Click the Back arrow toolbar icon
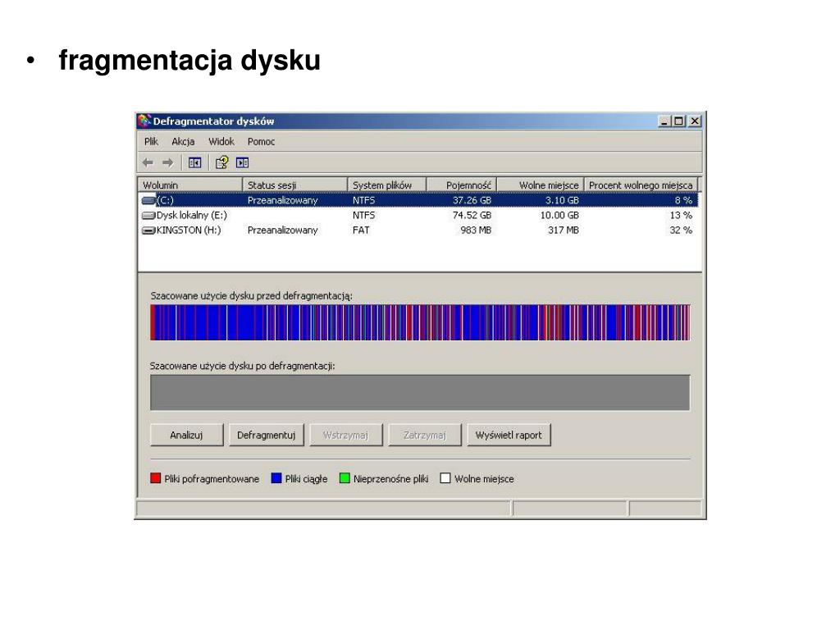The width and height of the screenshot is (840, 630). click(x=148, y=162)
